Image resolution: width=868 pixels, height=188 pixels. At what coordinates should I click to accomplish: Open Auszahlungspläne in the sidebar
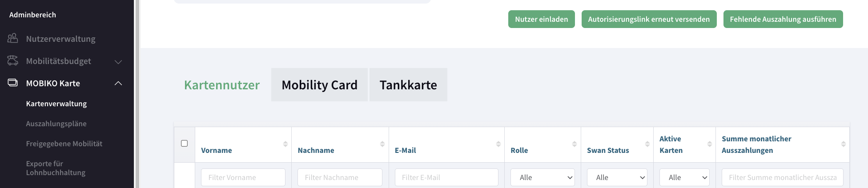(x=56, y=124)
